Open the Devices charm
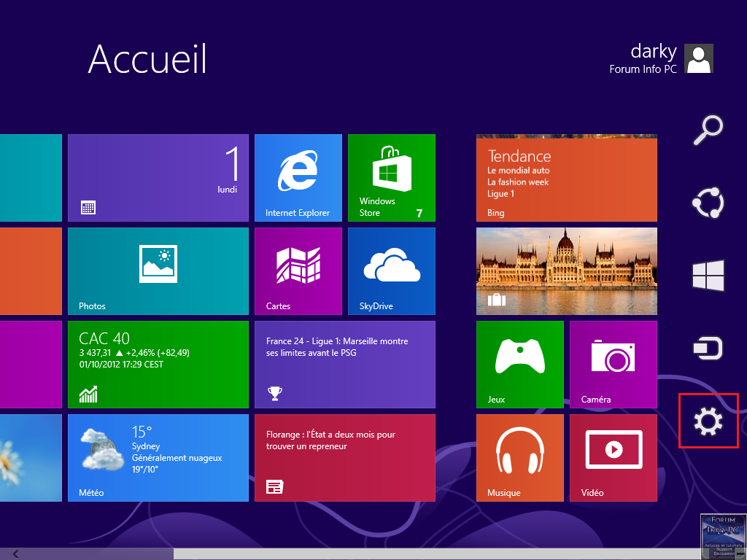Viewport: 747px width, 560px height. tap(708, 348)
